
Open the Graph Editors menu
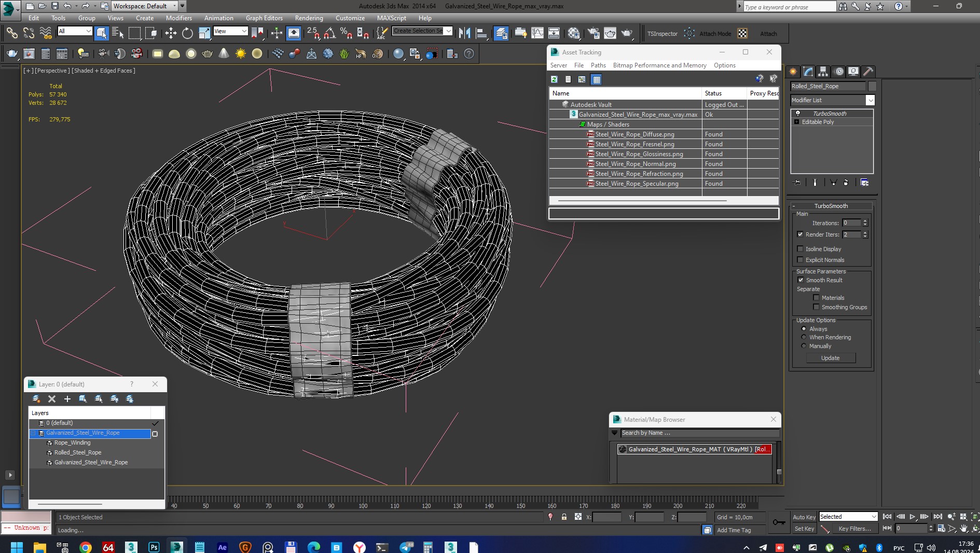pos(264,18)
